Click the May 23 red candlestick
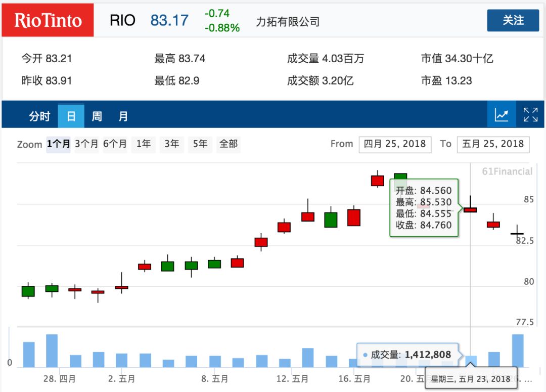Image resolution: width=546 pixels, height=392 pixels. (x=470, y=210)
